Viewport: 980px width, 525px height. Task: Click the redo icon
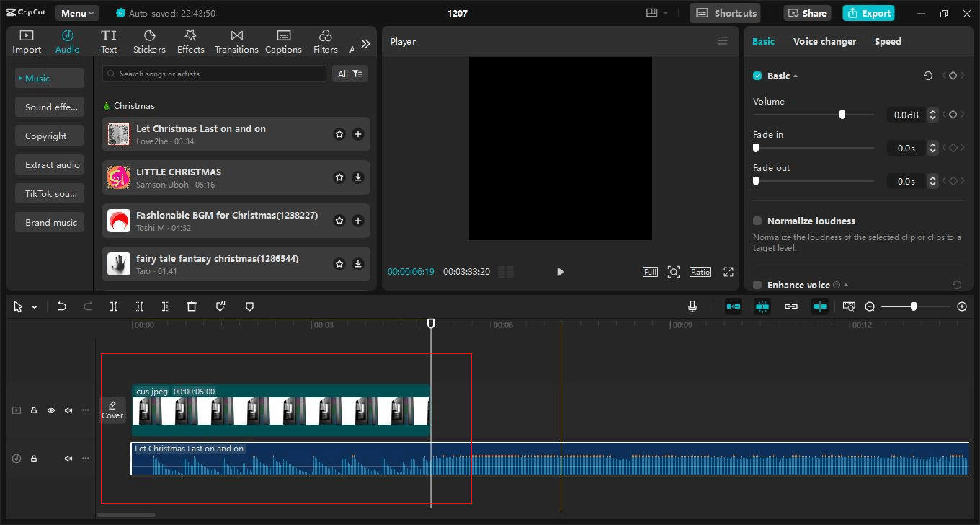[x=87, y=306]
